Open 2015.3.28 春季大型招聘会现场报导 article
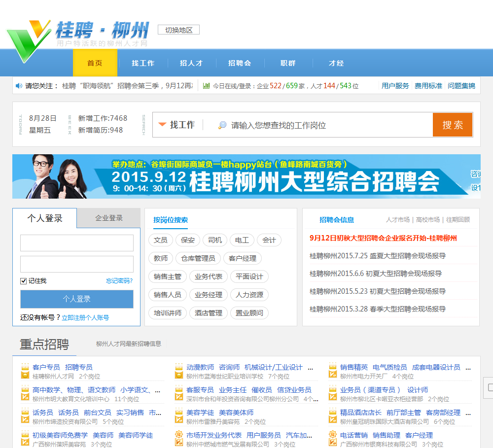The height and width of the screenshot is (448, 493). 377,309
